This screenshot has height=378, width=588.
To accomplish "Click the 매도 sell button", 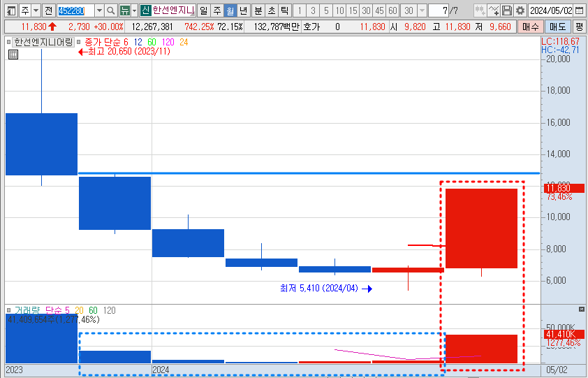I will [x=558, y=27].
